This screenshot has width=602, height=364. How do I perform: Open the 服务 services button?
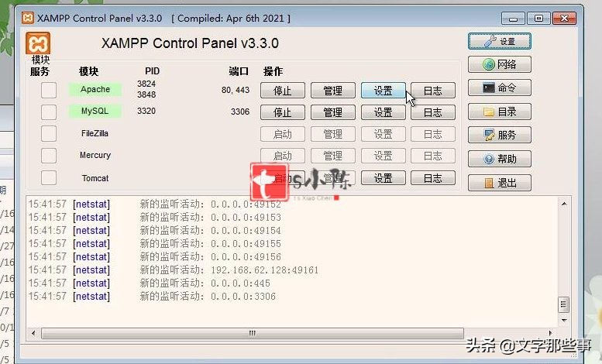500,135
